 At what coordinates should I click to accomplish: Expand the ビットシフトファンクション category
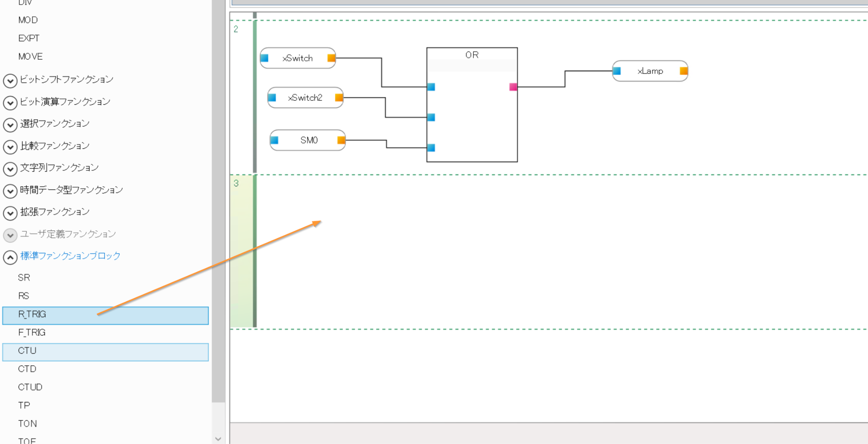pos(10,80)
